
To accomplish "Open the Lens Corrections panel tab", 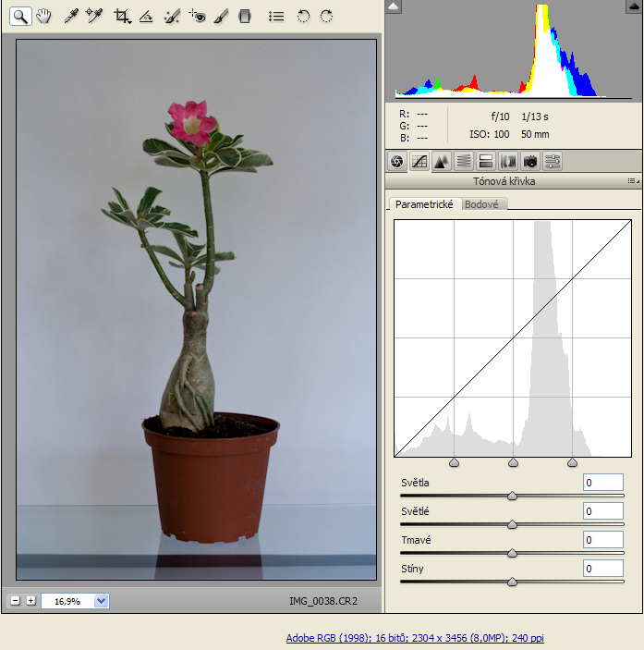I will pos(508,161).
